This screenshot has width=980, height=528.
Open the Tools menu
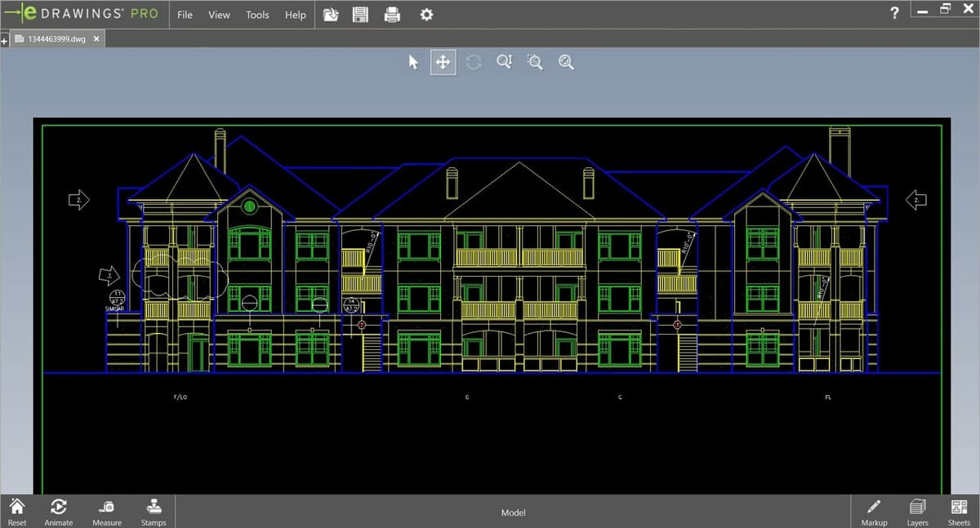coord(257,15)
